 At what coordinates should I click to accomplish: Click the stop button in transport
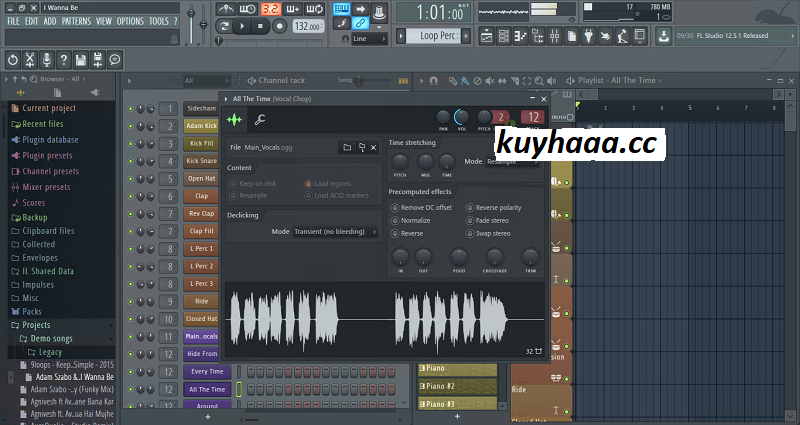[260, 26]
